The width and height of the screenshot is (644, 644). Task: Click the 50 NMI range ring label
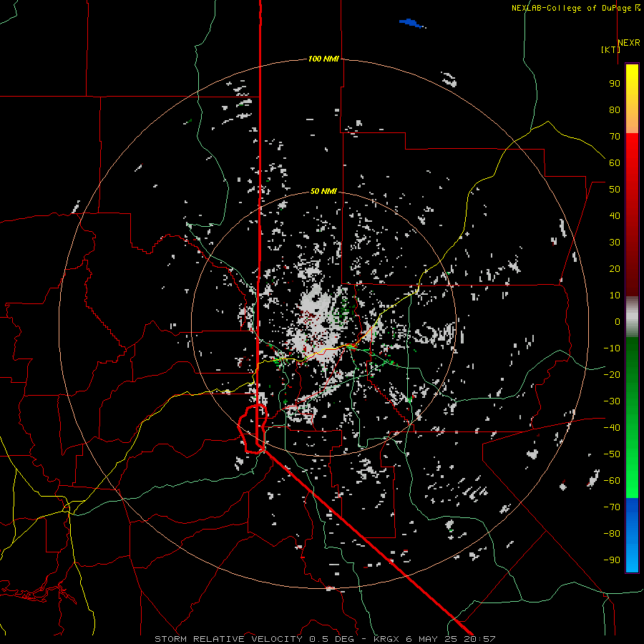(323, 191)
